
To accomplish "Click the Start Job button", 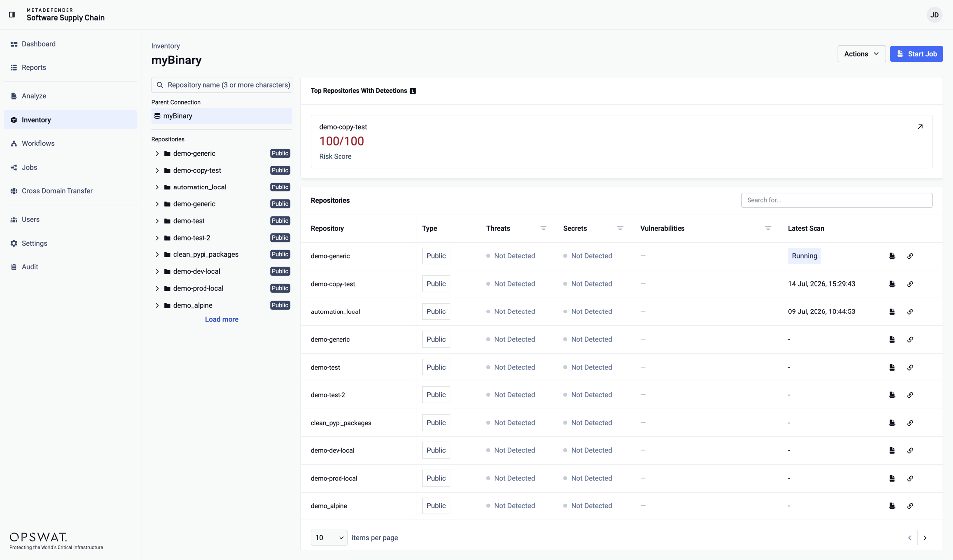I will pos(916,54).
